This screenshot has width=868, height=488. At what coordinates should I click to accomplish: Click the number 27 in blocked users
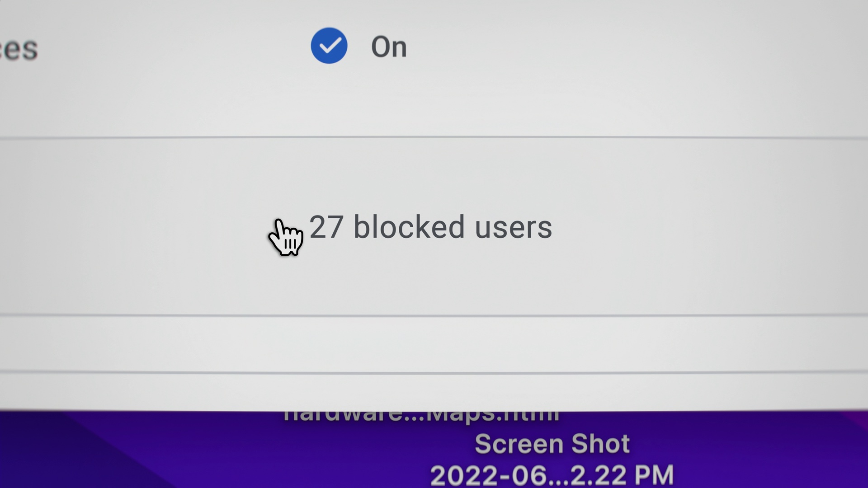(x=326, y=227)
